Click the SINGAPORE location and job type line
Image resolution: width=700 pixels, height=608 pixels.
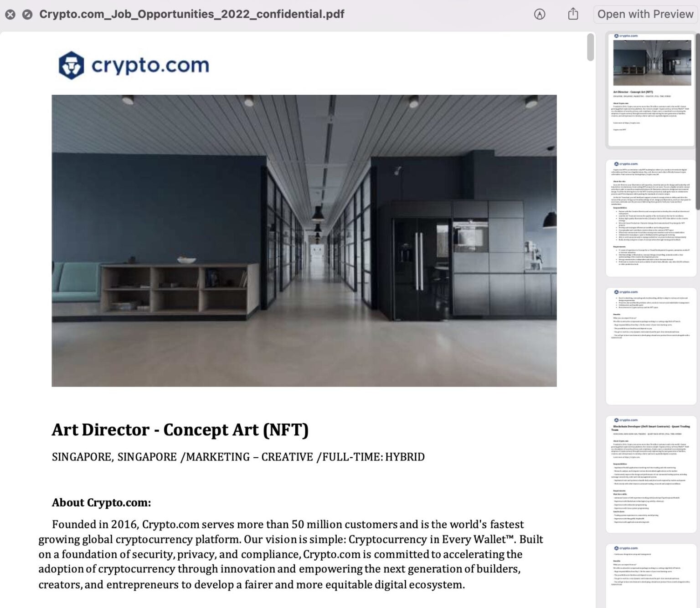[x=238, y=457]
